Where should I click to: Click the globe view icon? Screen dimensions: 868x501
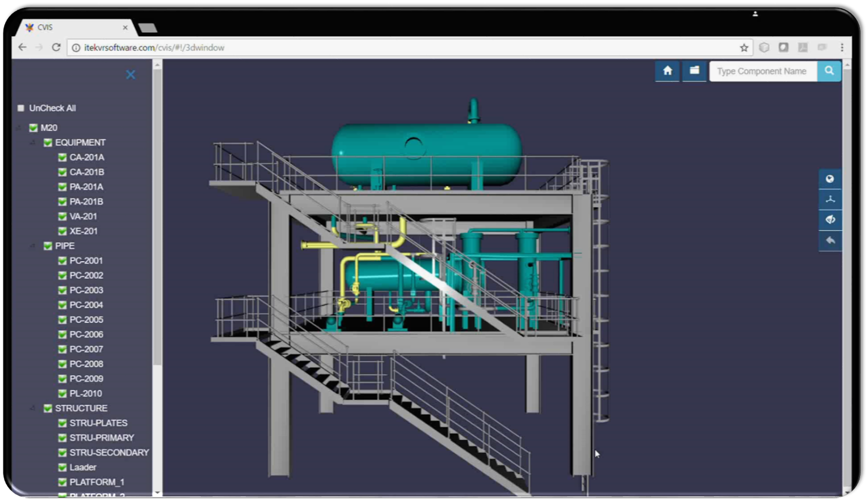point(830,179)
